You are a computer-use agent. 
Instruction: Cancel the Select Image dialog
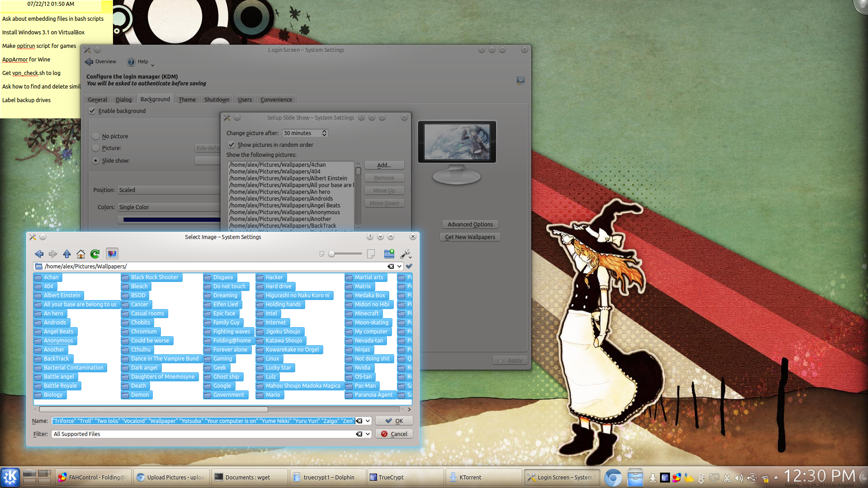pyautogui.click(x=394, y=434)
